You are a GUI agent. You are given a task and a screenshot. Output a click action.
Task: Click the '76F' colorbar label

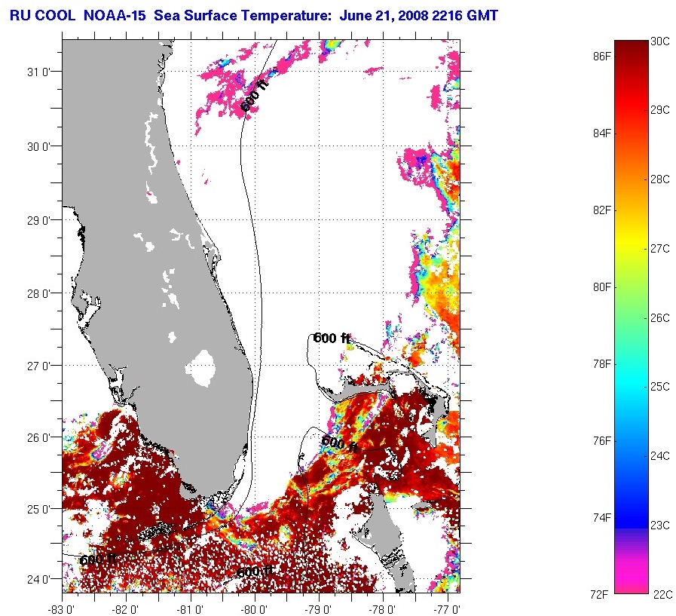pyautogui.click(x=602, y=441)
